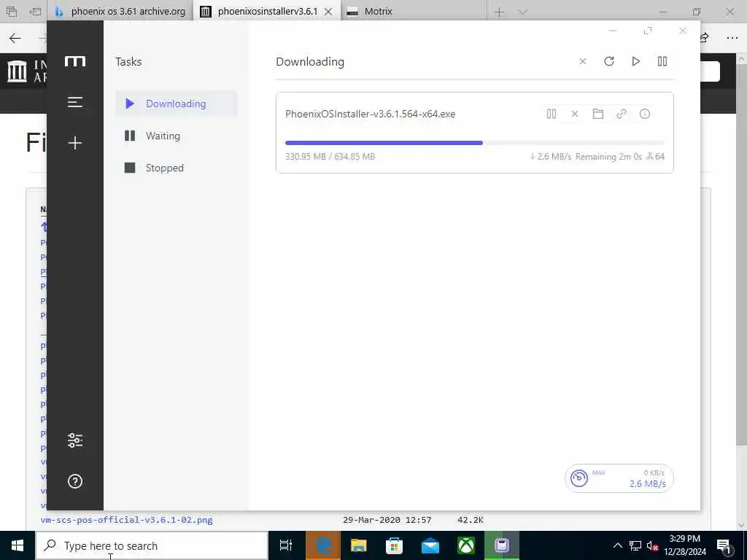Click the muted volume tray icon
Screen dimensions: 747x560
tap(652, 545)
